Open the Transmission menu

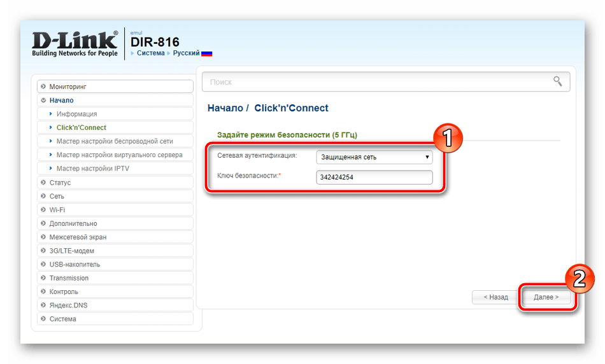click(x=115, y=278)
